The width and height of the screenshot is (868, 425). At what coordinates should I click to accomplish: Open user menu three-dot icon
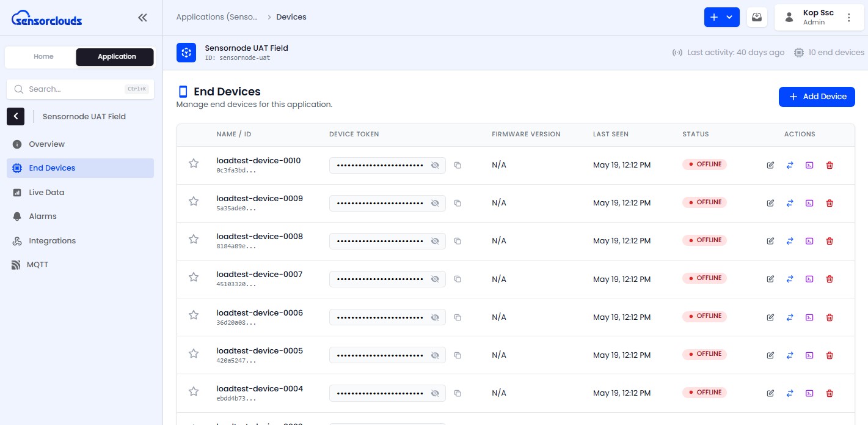point(848,18)
